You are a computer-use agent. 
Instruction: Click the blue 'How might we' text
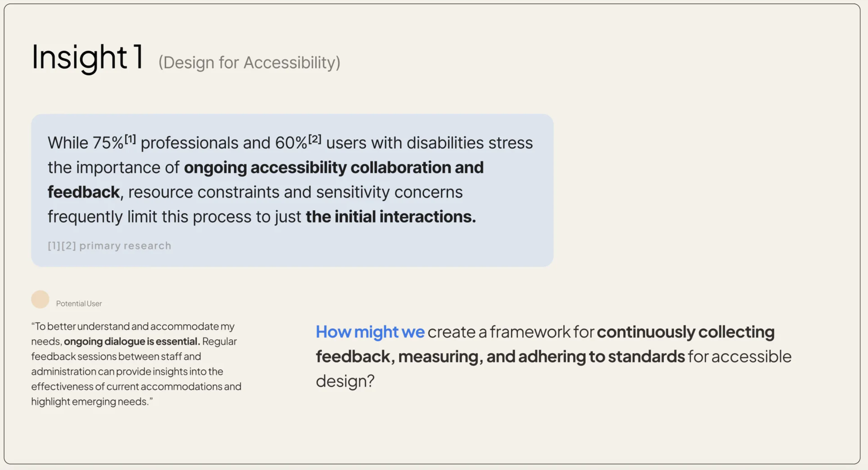pyautogui.click(x=370, y=332)
